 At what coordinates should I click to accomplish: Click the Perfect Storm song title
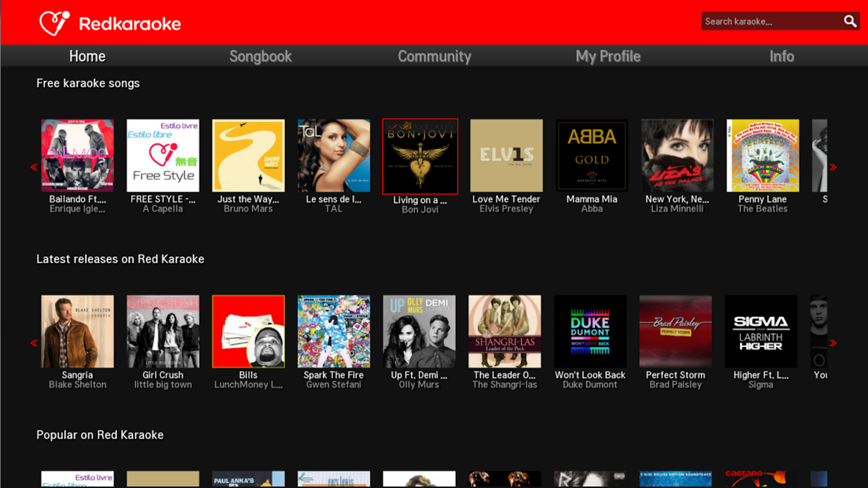[676, 375]
